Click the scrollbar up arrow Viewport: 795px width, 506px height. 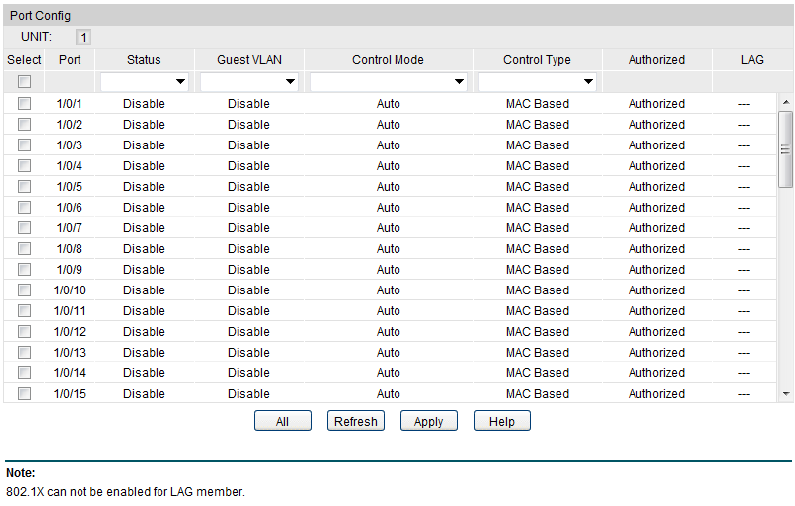coord(785,103)
